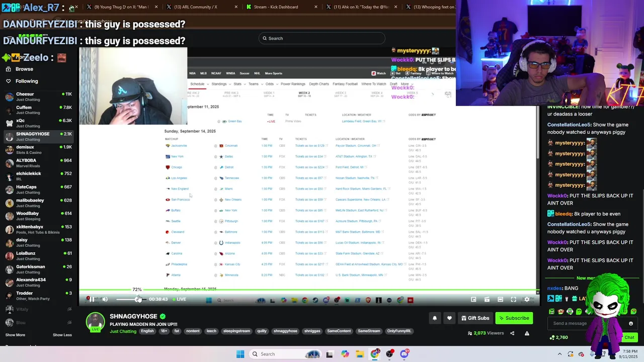Select the English tag
The width and height of the screenshot is (644, 362).
click(147, 331)
